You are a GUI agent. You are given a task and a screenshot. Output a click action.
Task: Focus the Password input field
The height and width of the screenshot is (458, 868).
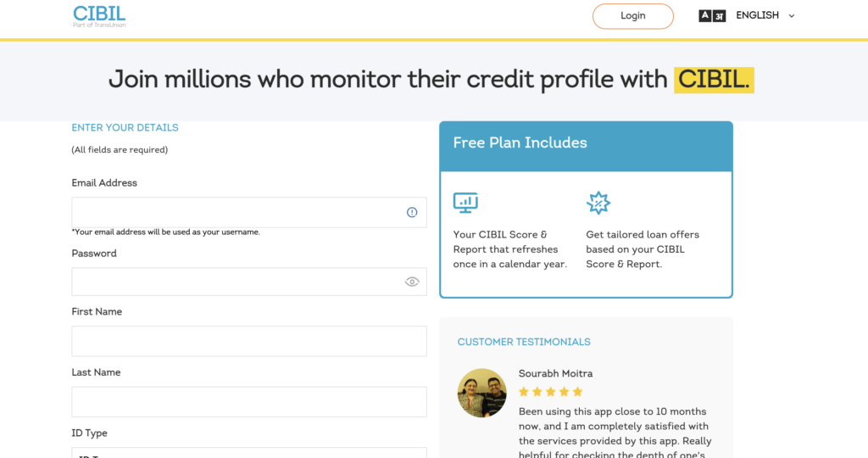236,282
